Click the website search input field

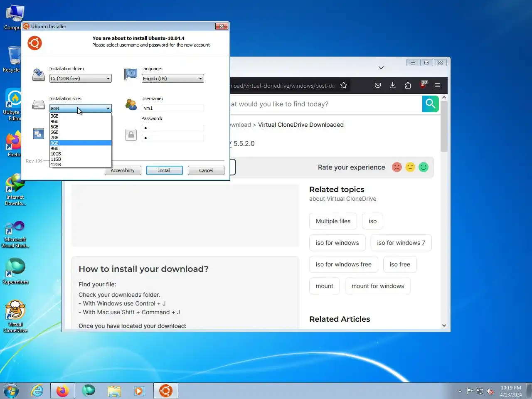[x=326, y=104]
